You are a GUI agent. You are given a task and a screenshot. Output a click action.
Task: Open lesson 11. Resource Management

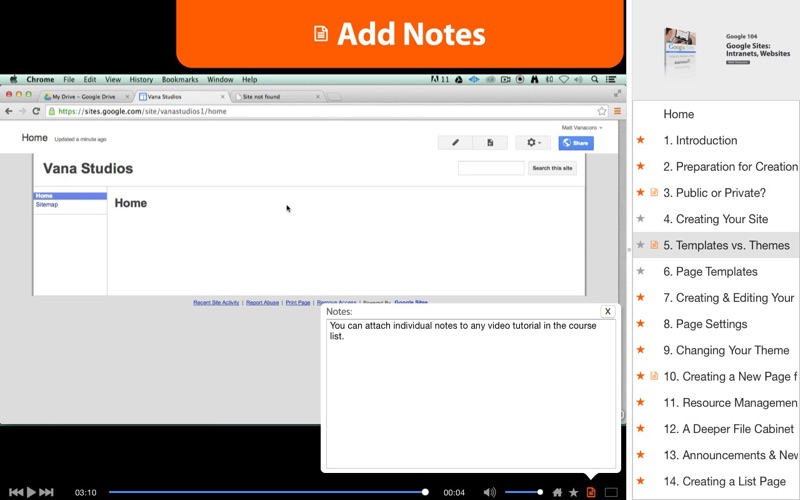(x=731, y=403)
